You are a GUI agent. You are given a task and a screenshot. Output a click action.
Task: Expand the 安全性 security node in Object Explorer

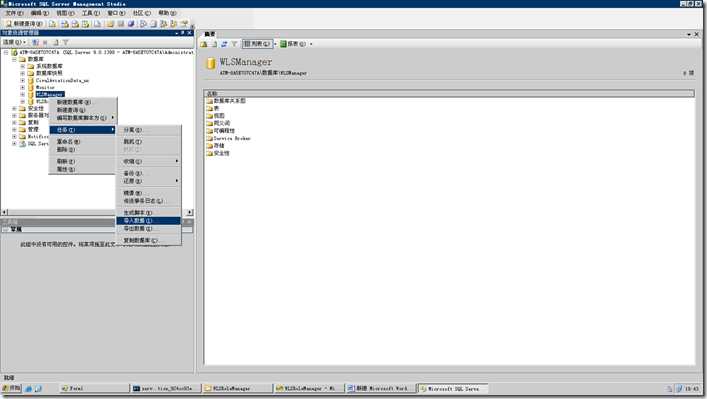[x=14, y=109]
